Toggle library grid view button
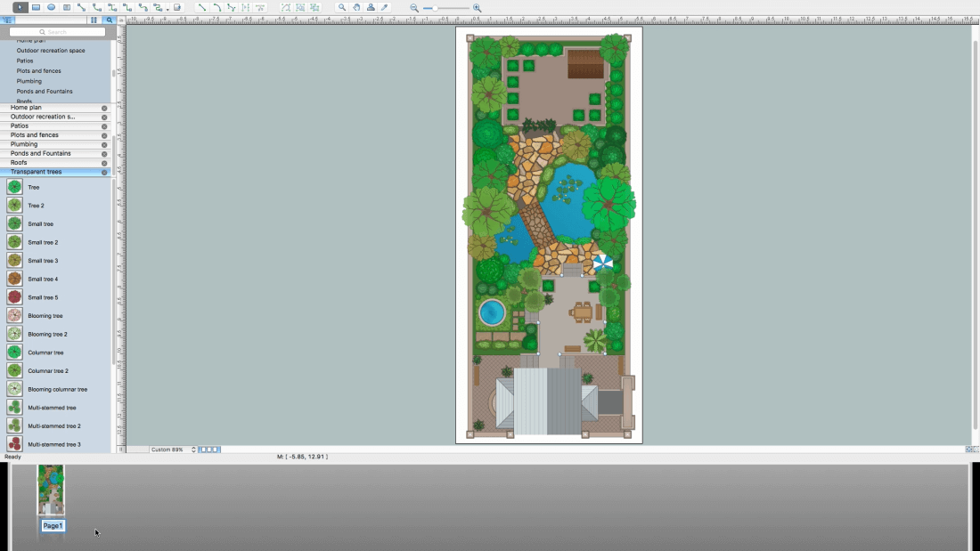The width and height of the screenshot is (980, 551). (x=94, y=20)
